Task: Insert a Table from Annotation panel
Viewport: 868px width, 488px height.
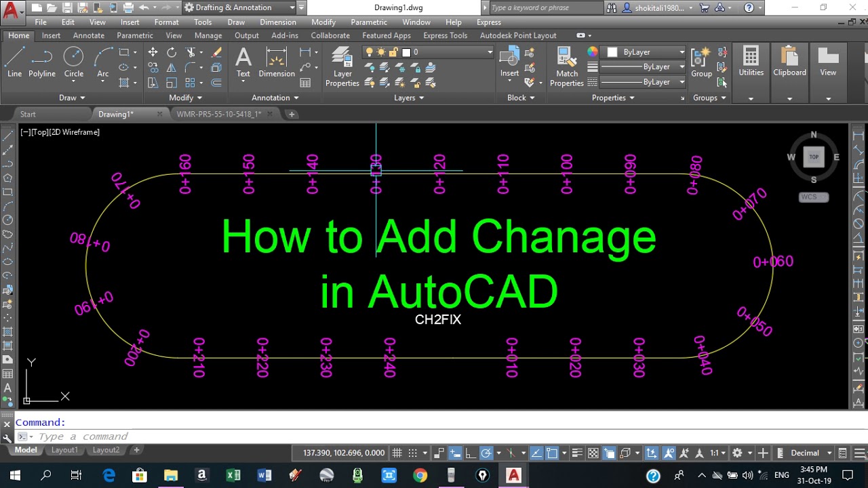Action: 305,83
